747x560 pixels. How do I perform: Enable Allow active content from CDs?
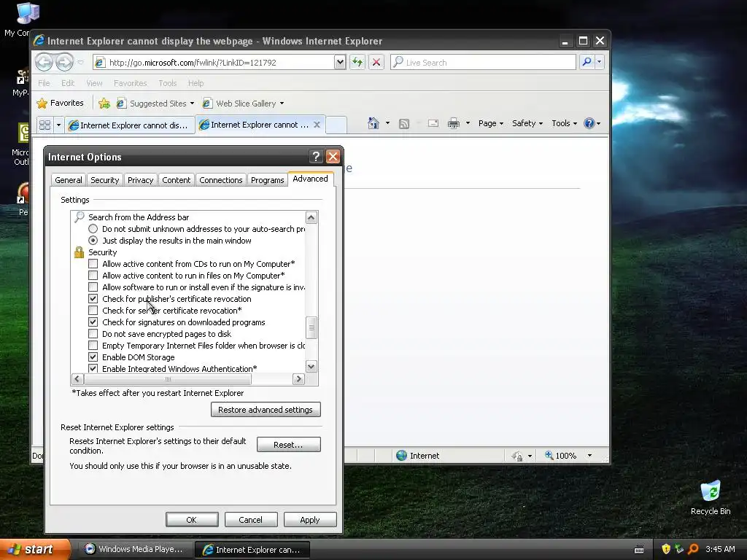[x=93, y=264]
